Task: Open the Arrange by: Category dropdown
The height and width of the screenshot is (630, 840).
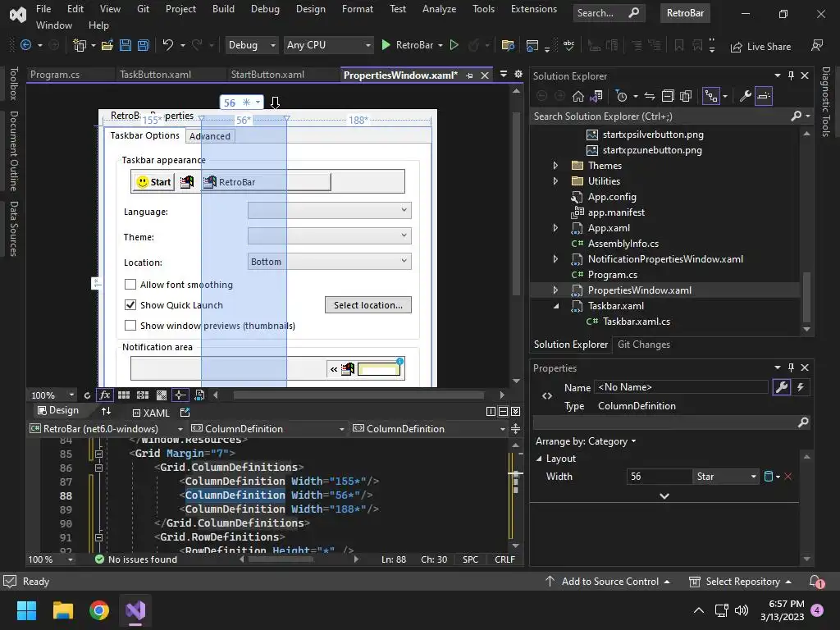Action: coord(586,441)
